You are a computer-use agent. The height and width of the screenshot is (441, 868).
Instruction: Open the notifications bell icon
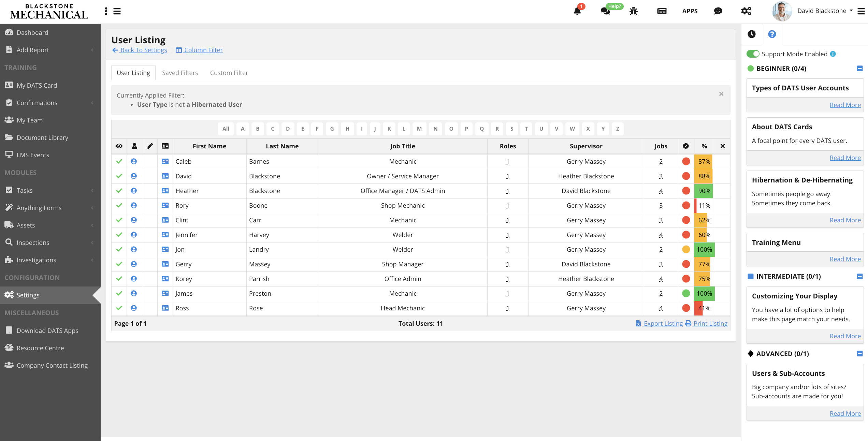pyautogui.click(x=577, y=11)
